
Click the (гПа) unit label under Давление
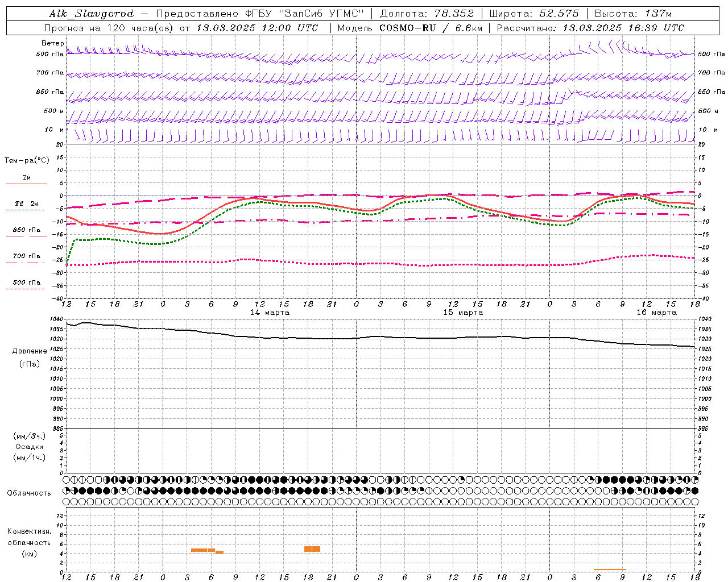(30, 364)
